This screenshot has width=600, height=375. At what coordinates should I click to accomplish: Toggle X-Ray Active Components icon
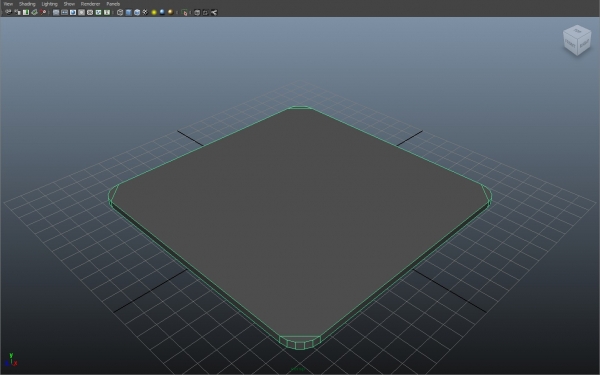tap(205, 12)
